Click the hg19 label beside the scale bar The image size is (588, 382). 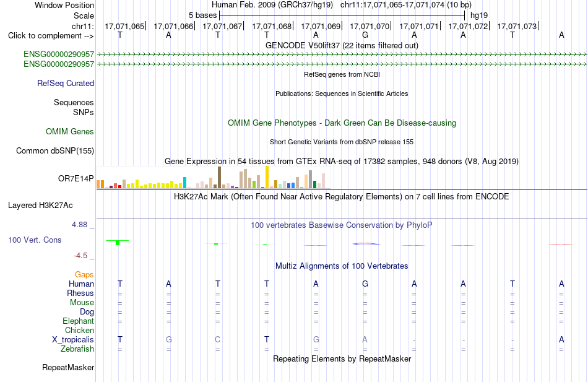(x=479, y=15)
